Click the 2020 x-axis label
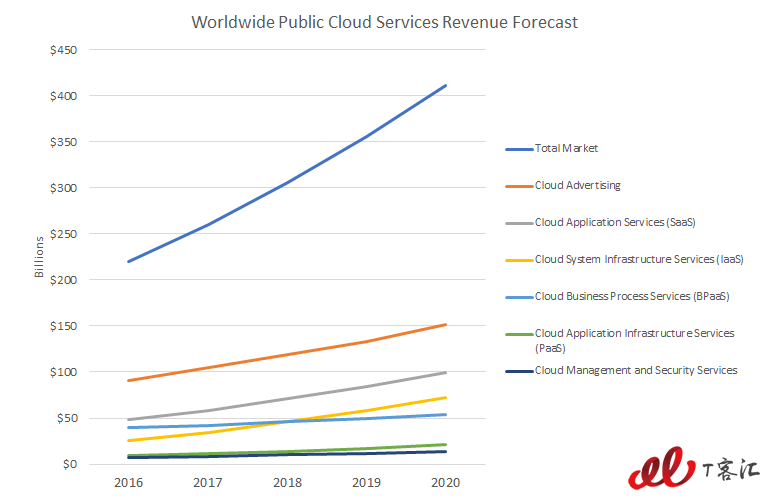770x500 pixels. tap(445, 483)
